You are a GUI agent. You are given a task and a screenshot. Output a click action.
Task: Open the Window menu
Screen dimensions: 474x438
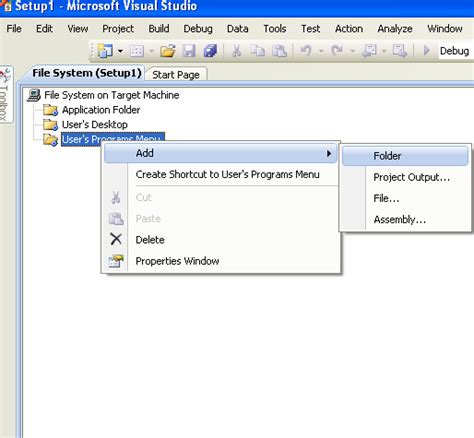[x=445, y=29]
